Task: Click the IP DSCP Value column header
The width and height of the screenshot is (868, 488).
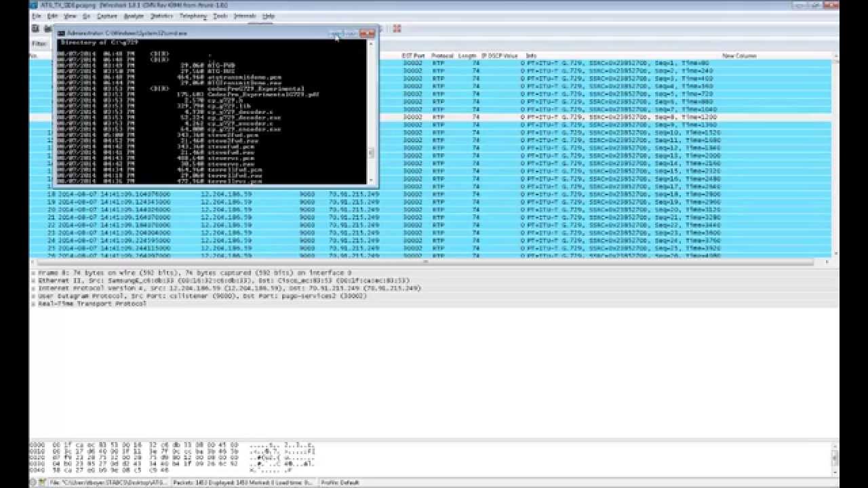Action: pyautogui.click(x=500, y=56)
